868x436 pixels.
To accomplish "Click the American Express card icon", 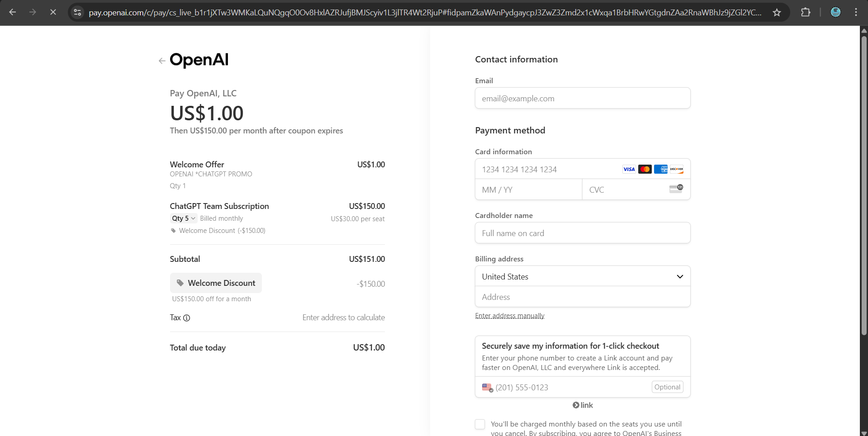I will pyautogui.click(x=660, y=169).
